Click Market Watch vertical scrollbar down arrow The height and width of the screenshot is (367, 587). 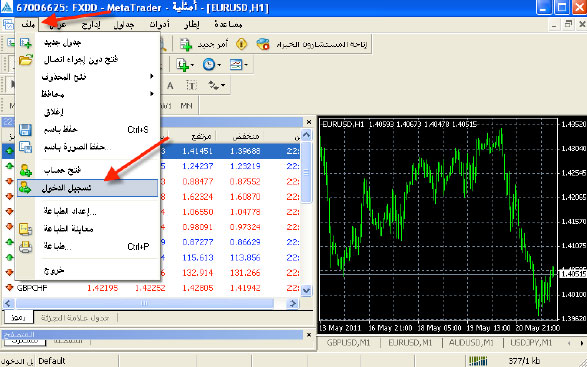(306, 290)
